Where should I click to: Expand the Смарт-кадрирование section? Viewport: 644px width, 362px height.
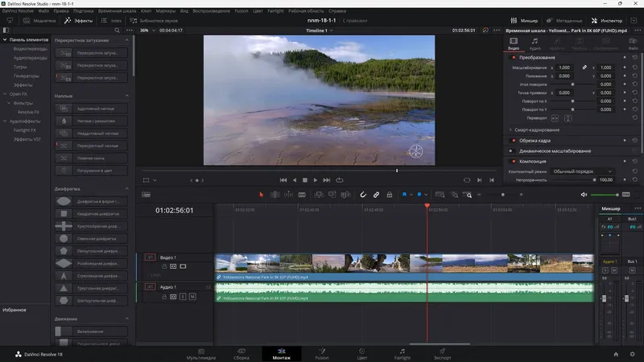(x=511, y=130)
